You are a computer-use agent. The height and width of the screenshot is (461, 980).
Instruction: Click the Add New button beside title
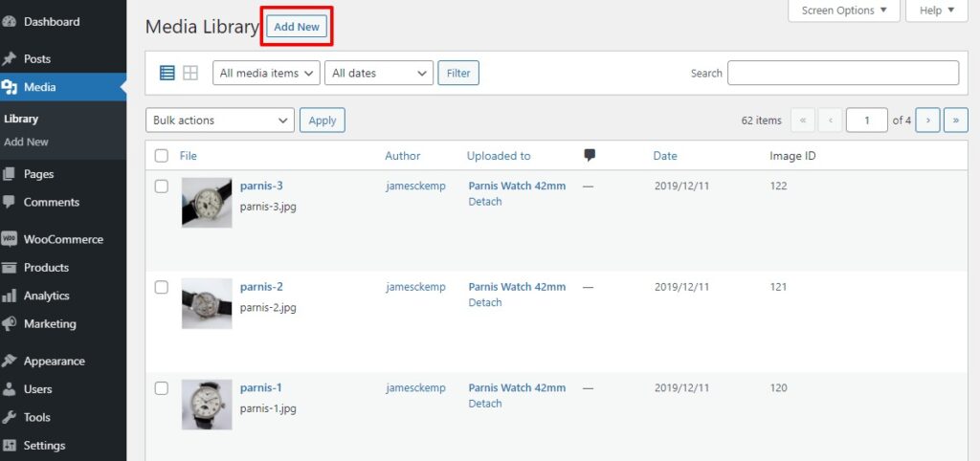click(297, 27)
